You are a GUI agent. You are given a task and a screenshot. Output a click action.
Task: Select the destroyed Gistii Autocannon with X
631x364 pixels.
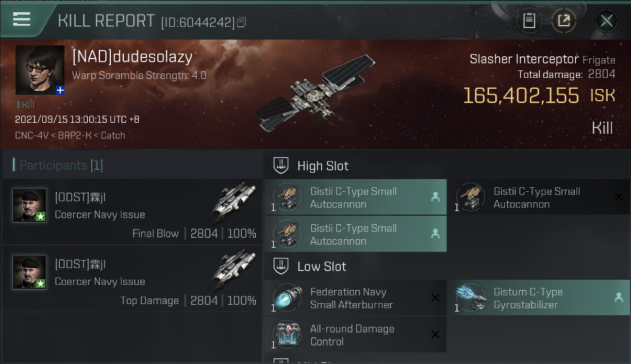pyautogui.click(x=541, y=198)
